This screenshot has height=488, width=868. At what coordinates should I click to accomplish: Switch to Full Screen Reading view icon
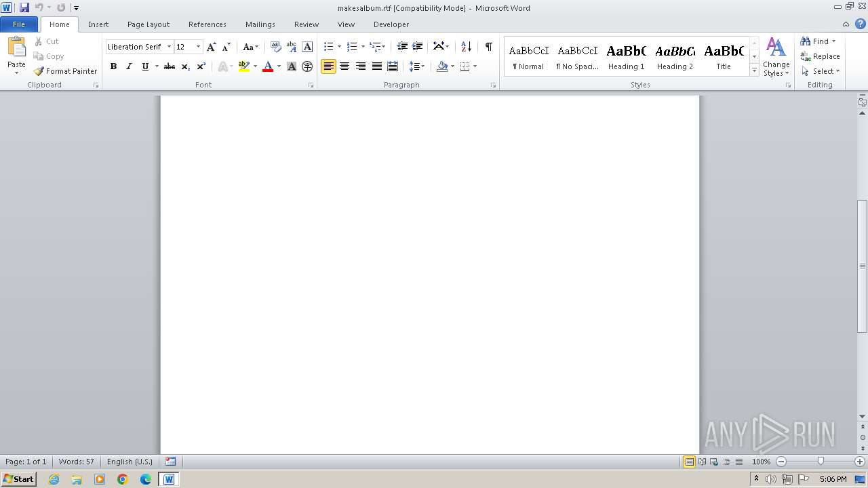point(702,462)
